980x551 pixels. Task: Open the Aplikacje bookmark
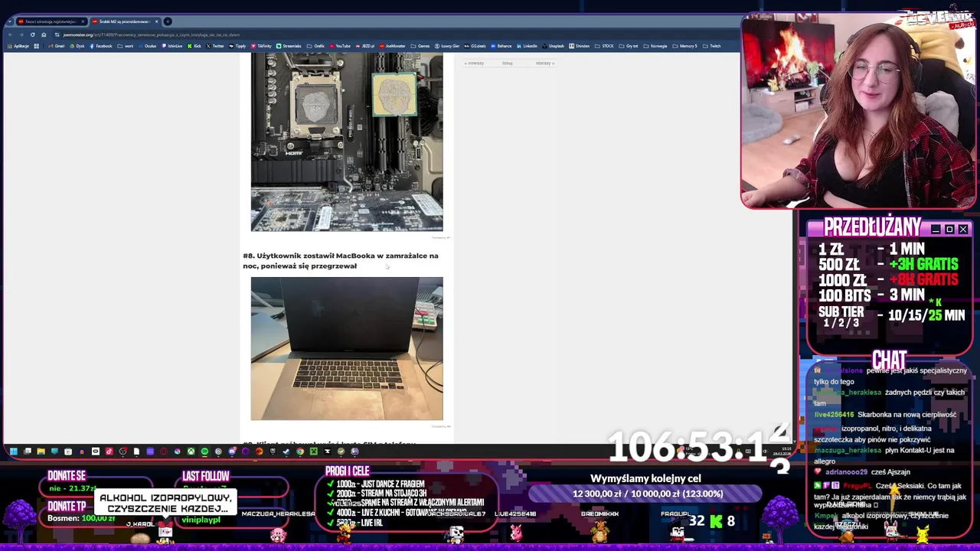click(x=18, y=46)
